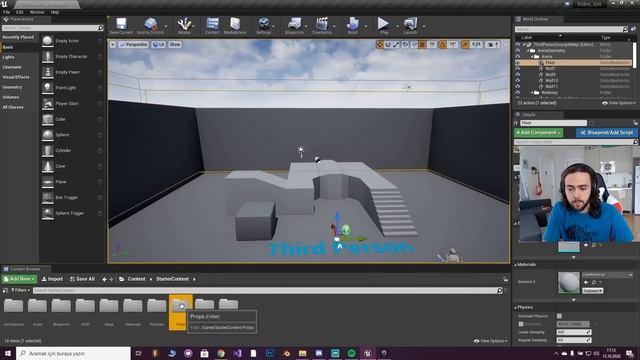The width and height of the screenshot is (640, 360).
Task: Click the Build toolbar icon
Action: tap(353, 24)
